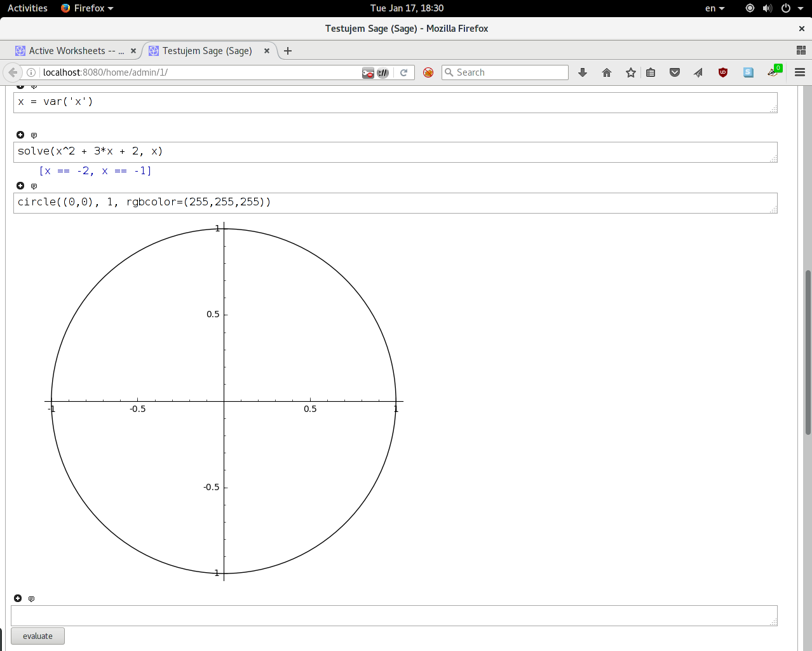This screenshot has width=812, height=651.
Task: Click the uBlock Origin shield icon
Action: (x=723, y=72)
